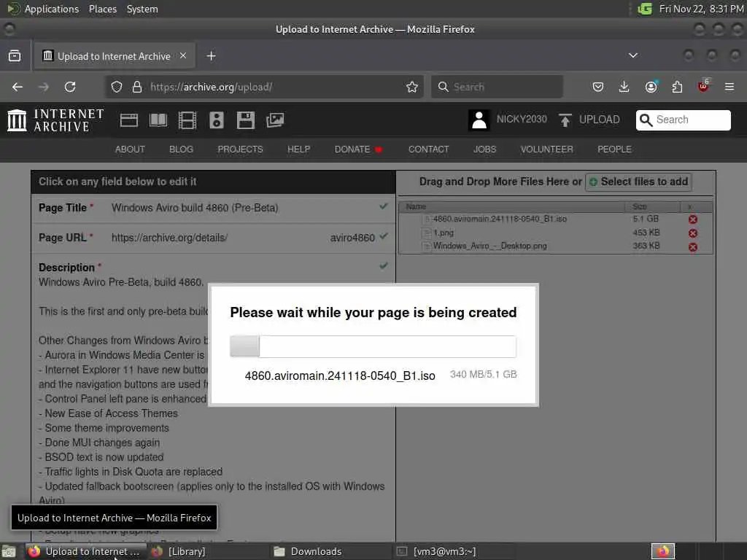
Task: Click the show desktop icon in taskbar
Action: [x=9, y=552]
